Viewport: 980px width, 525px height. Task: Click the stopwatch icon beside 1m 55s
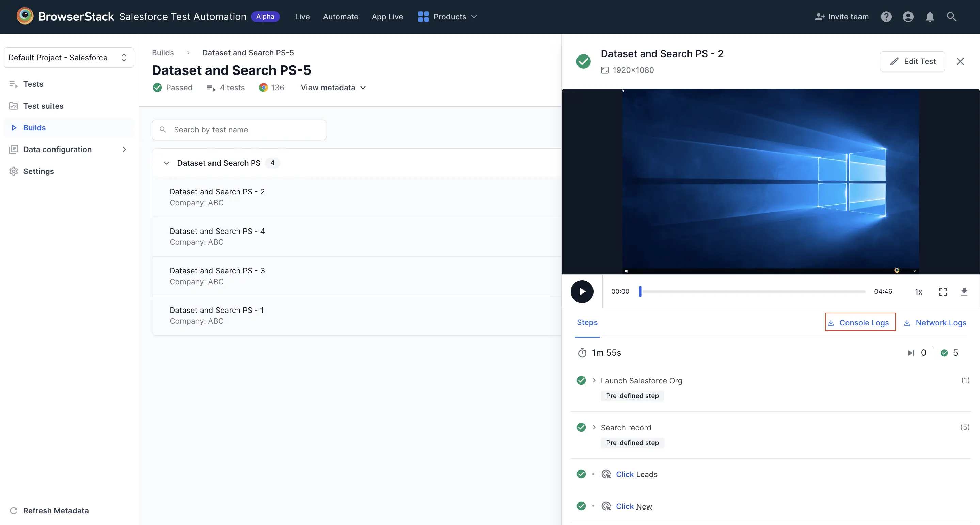click(x=582, y=353)
